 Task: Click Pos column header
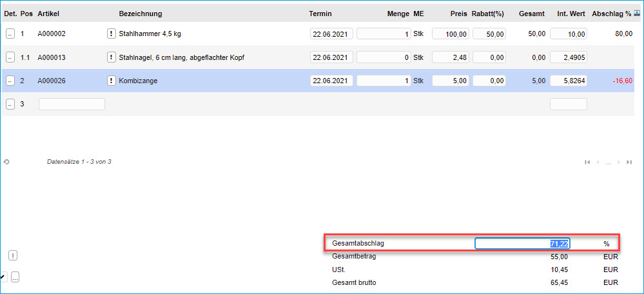26,14
